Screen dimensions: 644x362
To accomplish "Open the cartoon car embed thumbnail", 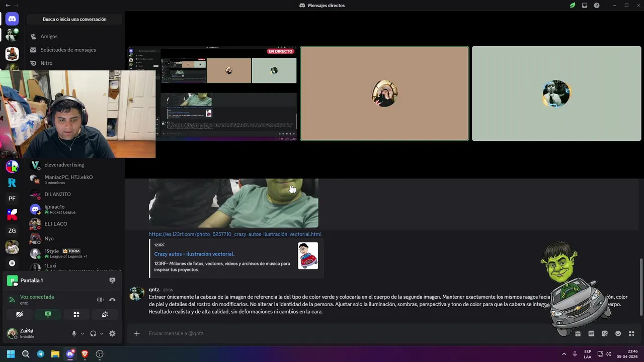I will point(308,255).
